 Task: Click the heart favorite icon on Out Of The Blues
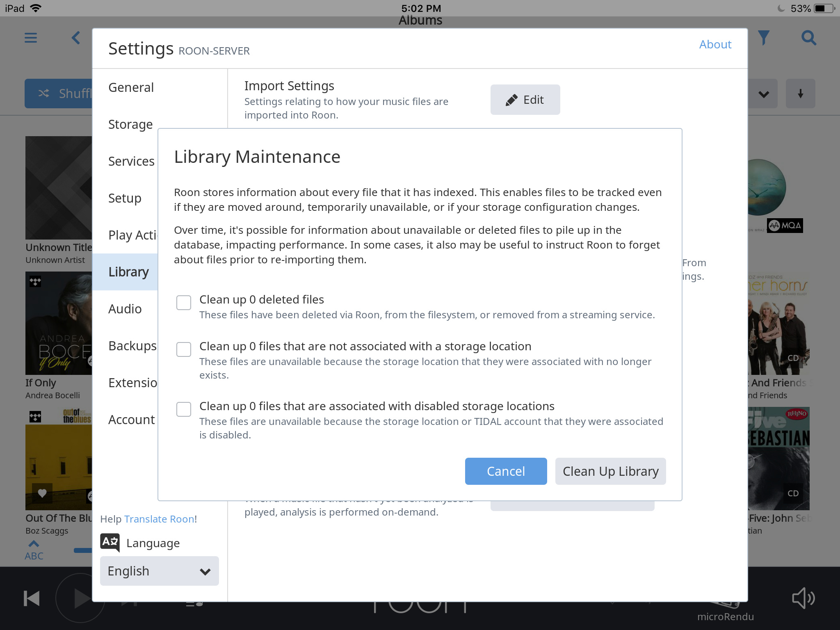(42, 493)
